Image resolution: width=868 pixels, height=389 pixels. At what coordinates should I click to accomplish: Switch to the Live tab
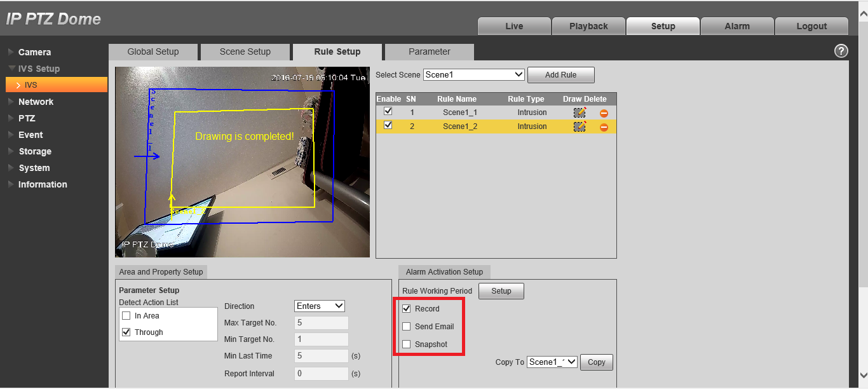coord(514,26)
